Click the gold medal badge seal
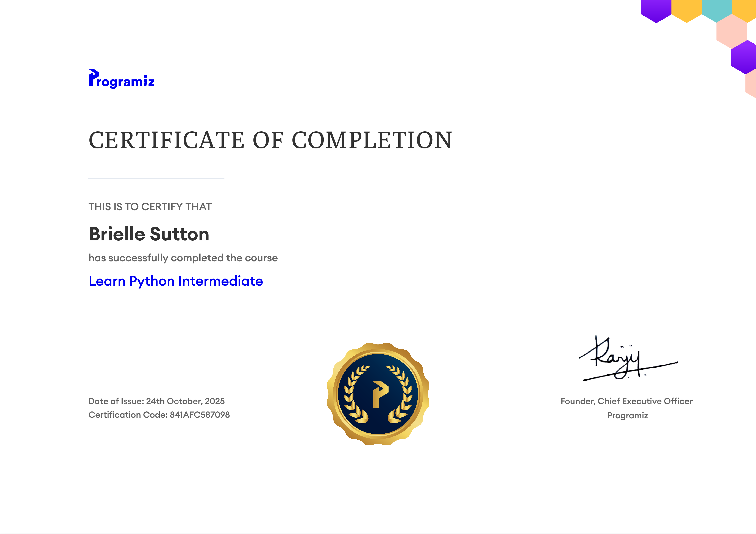 tap(378, 394)
